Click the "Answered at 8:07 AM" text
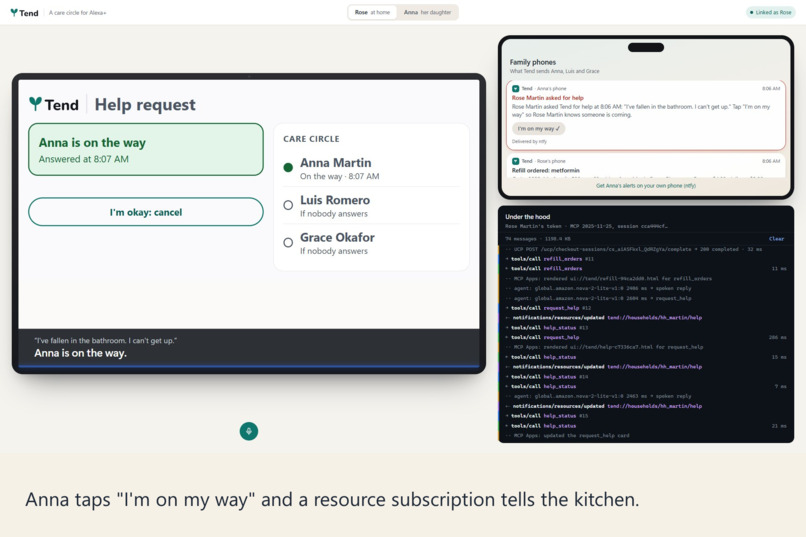Viewport: 806px width, 537px height. pos(84,159)
